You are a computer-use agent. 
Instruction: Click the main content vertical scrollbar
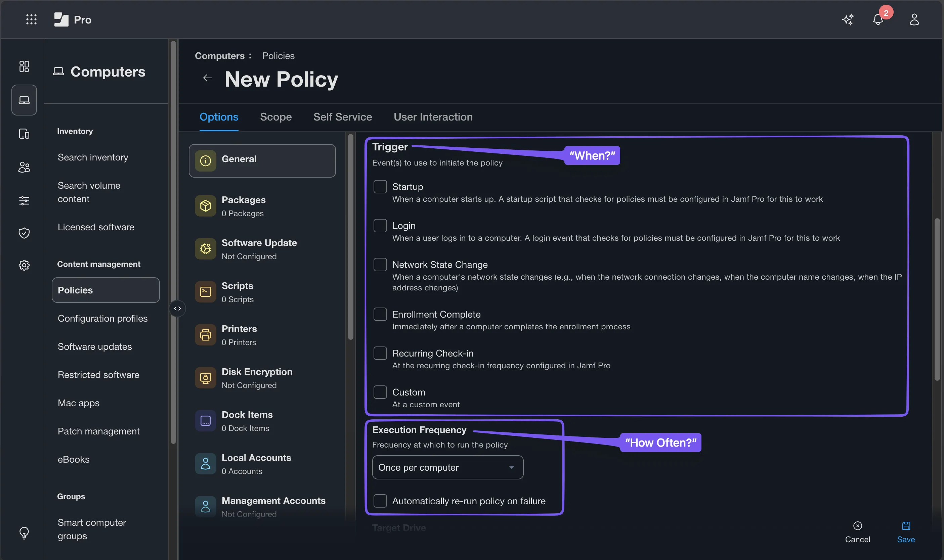937,299
